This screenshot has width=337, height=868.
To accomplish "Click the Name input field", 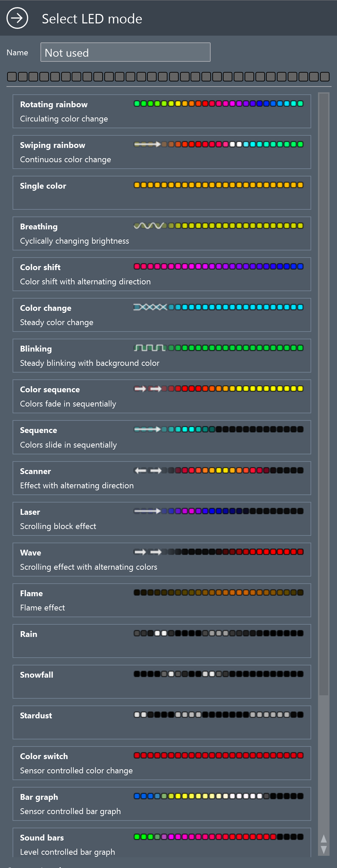I will point(125,52).
